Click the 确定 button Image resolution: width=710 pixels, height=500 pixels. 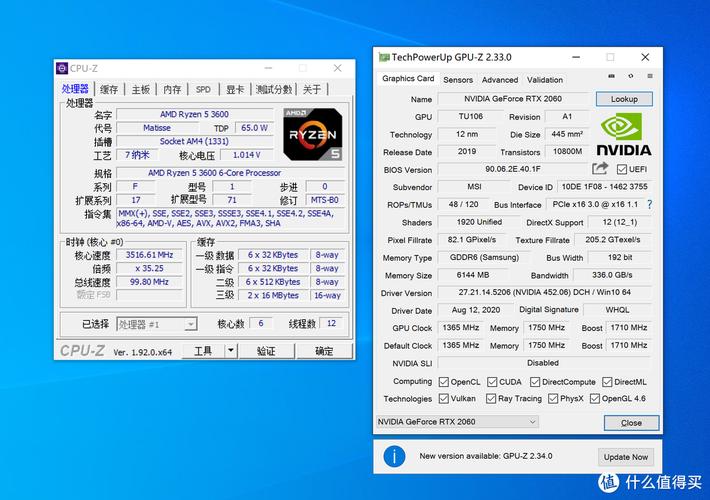324,351
